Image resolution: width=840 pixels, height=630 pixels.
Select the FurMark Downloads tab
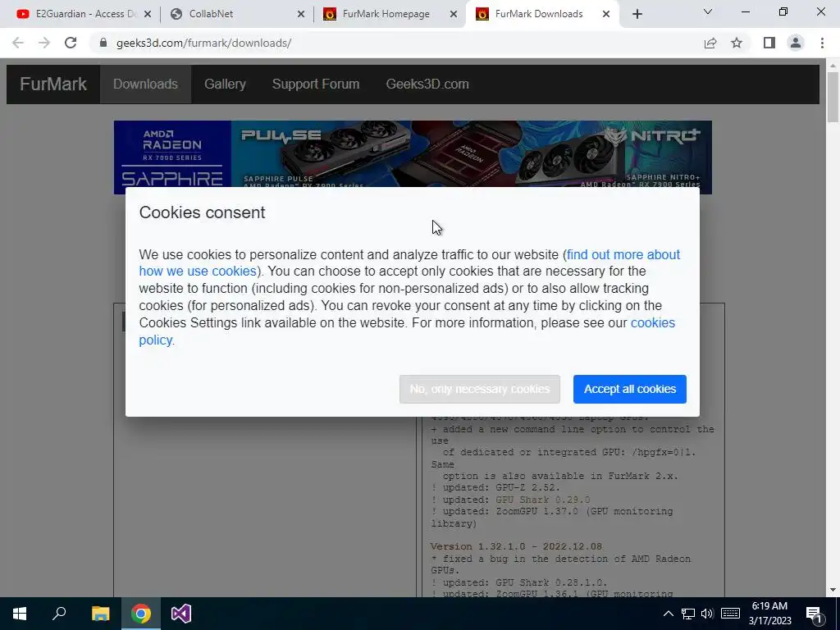click(x=542, y=14)
